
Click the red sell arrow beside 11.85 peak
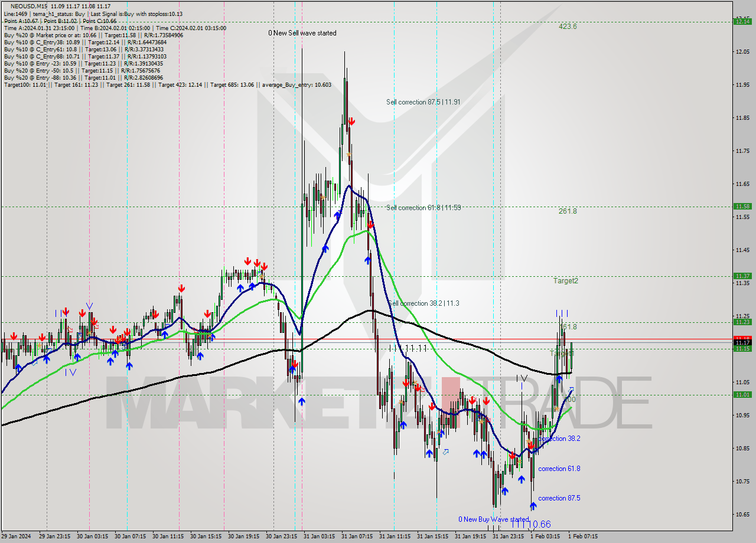point(351,121)
